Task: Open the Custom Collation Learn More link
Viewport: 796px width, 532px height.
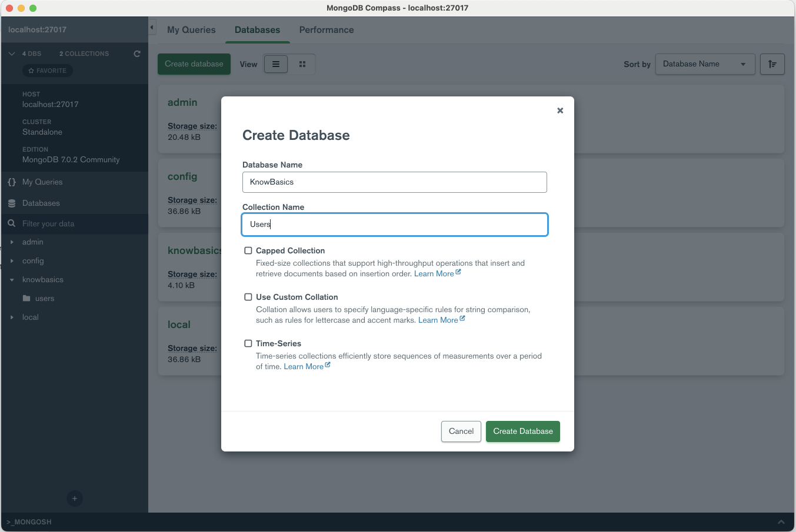Action: [x=438, y=320]
